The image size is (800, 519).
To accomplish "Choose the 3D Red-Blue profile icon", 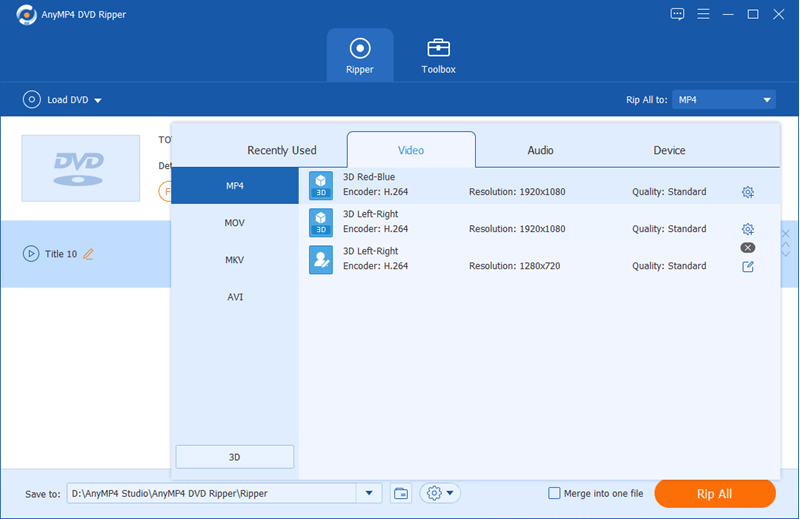I will (321, 185).
